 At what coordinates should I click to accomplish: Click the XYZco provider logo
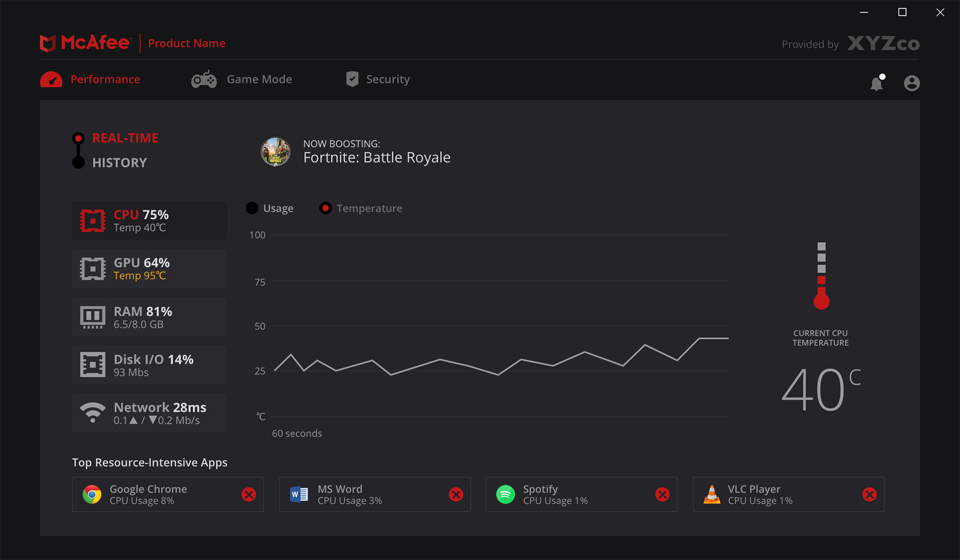pyautogui.click(x=883, y=44)
